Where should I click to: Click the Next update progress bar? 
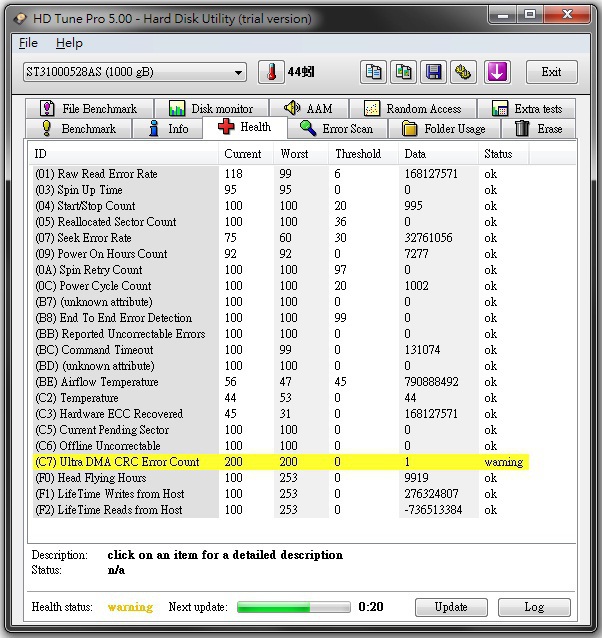tap(293, 607)
